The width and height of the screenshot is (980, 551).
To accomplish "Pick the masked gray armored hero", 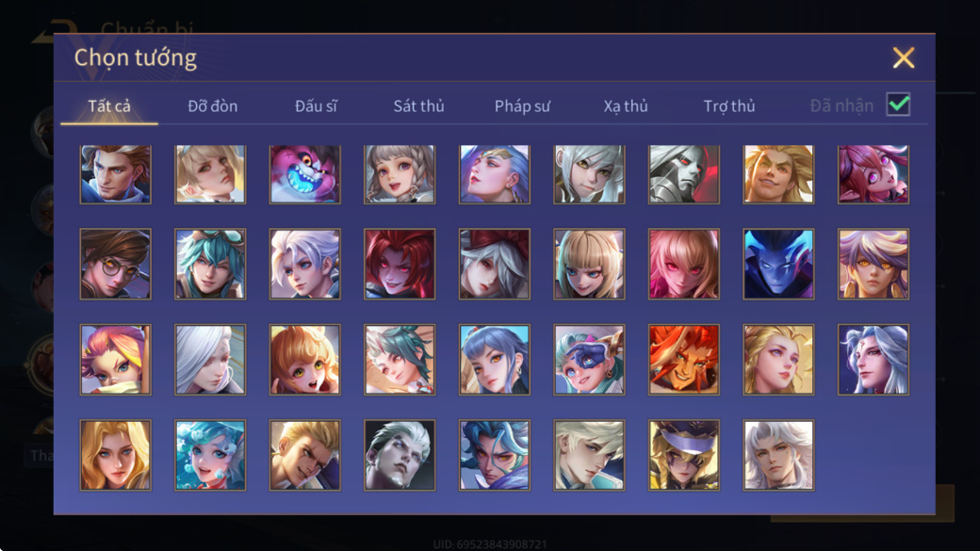I will pyautogui.click(x=684, y=174).
